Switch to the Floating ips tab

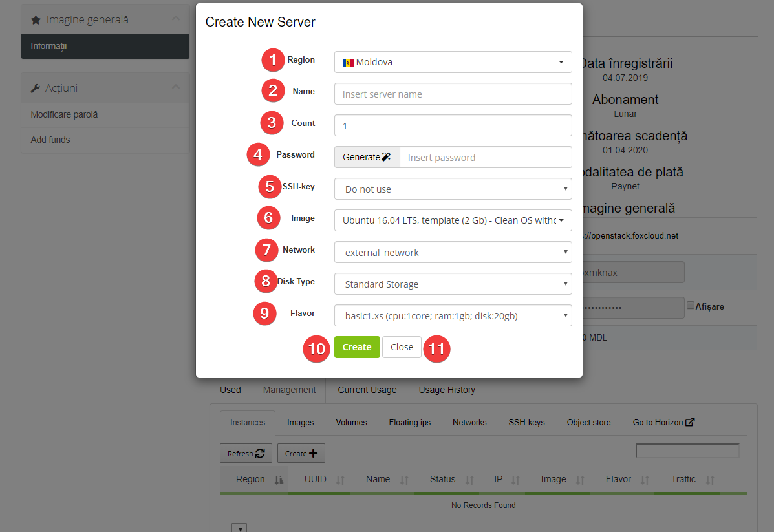[409, 422]
